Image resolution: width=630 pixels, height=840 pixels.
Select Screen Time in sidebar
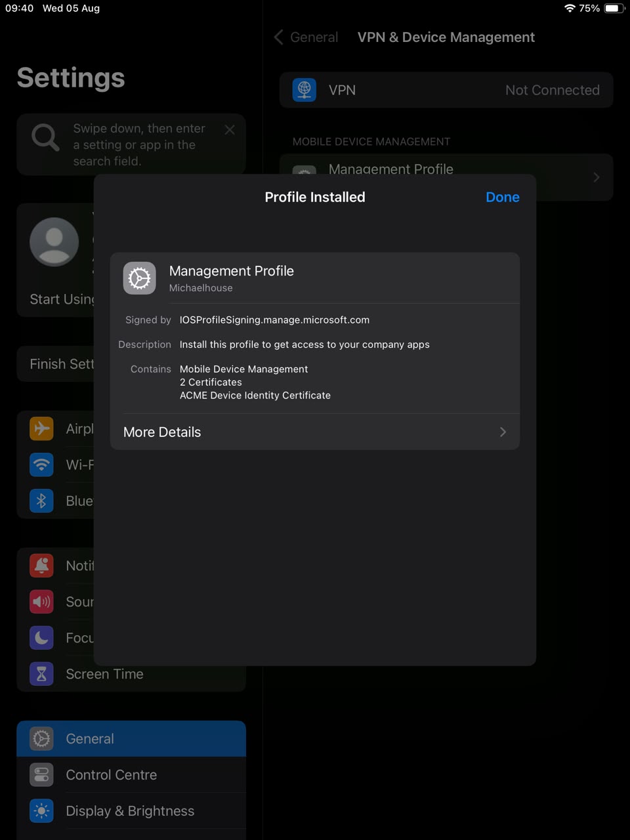131,673
